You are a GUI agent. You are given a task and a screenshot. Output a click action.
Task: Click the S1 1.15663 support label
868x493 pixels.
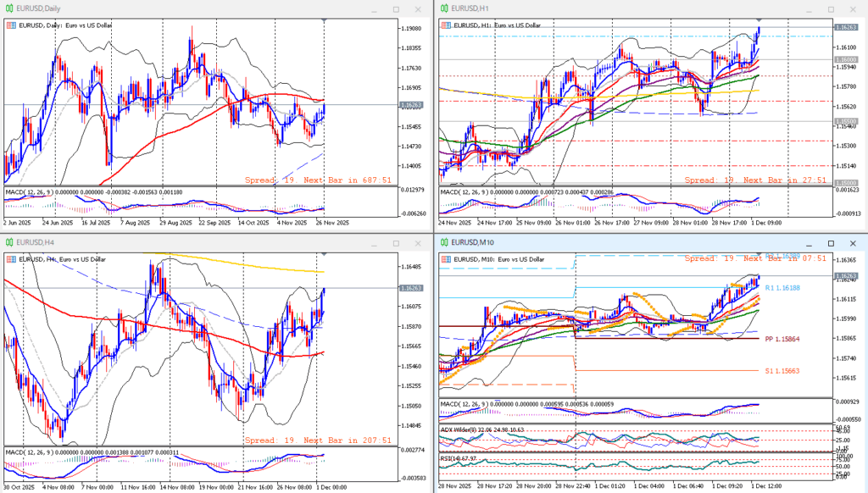tap(782, 371)
